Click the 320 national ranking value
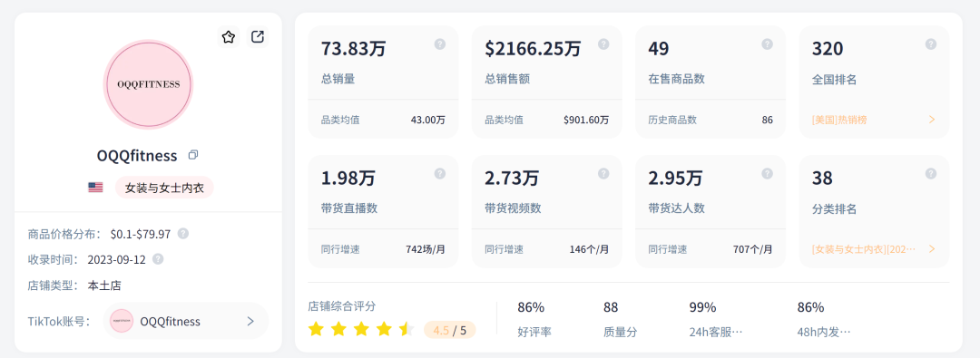Screen dimensions: 980x358 pyautogui.click(x=828, y=49)
